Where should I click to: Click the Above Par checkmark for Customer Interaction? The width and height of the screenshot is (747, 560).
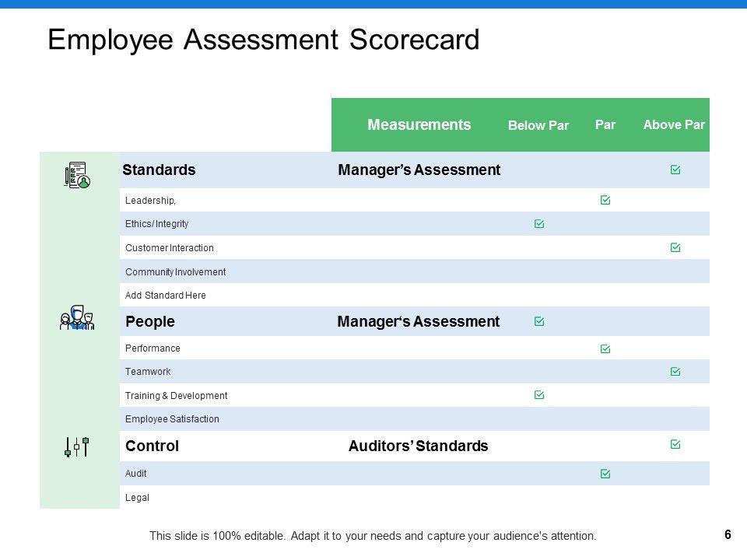[675, 247]
